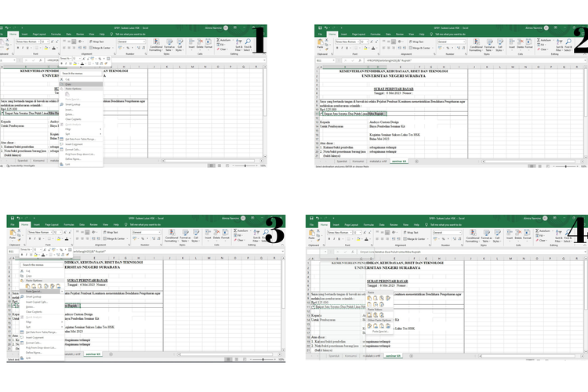Toggle Italic in panel 2 ribbon
The image size is (588, 392).
(x=340, y=48)
